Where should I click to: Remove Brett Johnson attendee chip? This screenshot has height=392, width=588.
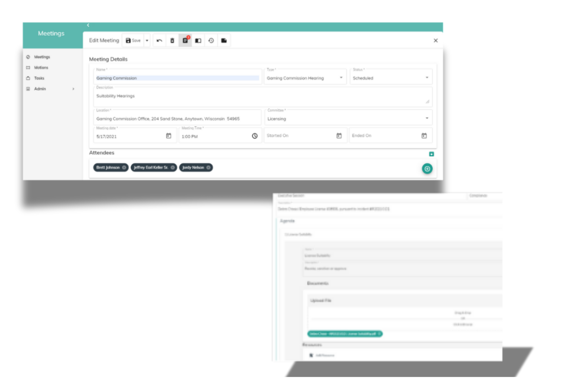[124, 167]
